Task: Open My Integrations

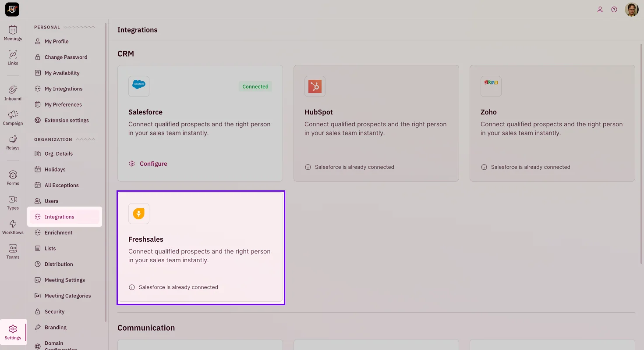Action: pos(64,89)
